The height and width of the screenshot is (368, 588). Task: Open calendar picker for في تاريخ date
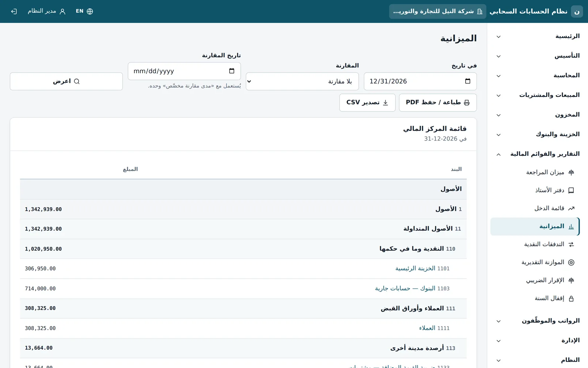click(467, 81)
